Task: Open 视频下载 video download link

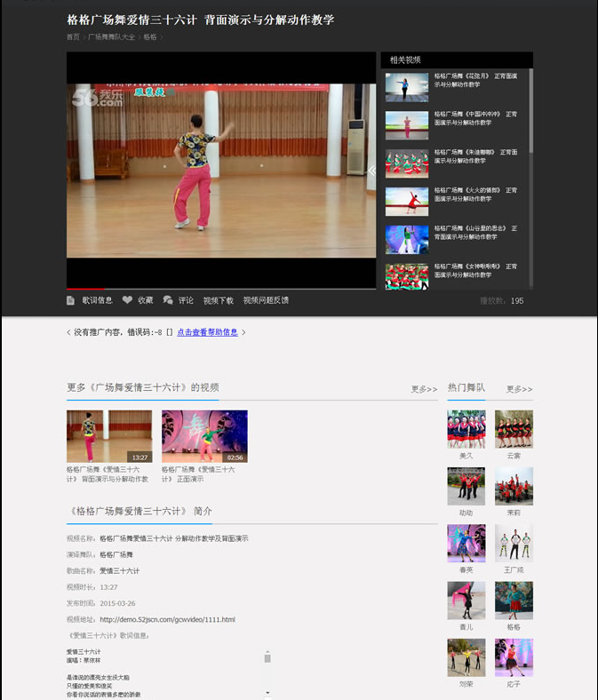Action: (x=219, y=300)
